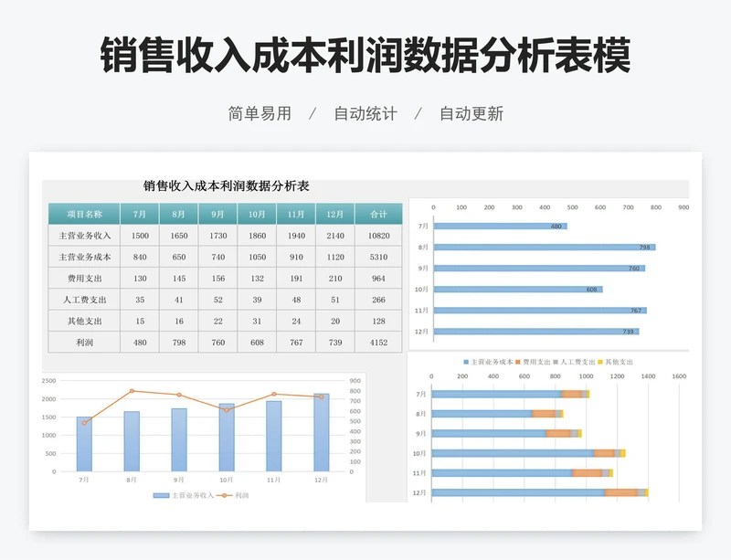Select the table cell containing 31

pyautogui.click(x=257, y=322)
